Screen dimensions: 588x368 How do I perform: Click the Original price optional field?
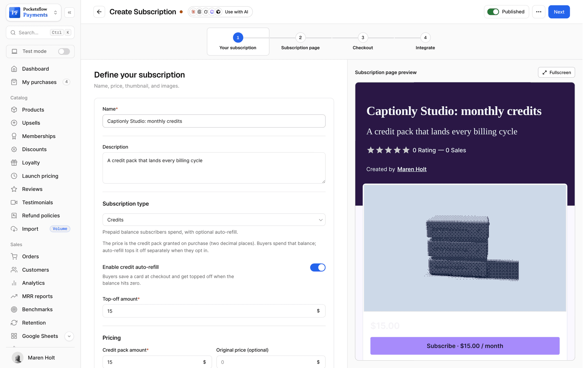coord(271,362)
